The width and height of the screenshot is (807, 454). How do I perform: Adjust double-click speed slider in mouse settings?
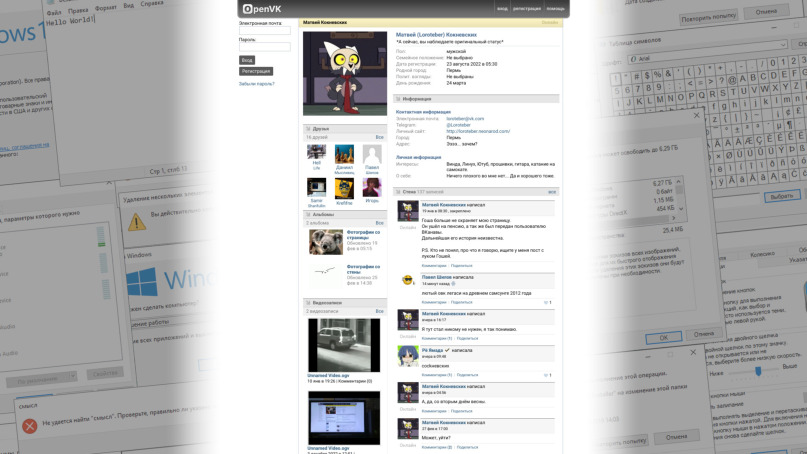(758, 371)
